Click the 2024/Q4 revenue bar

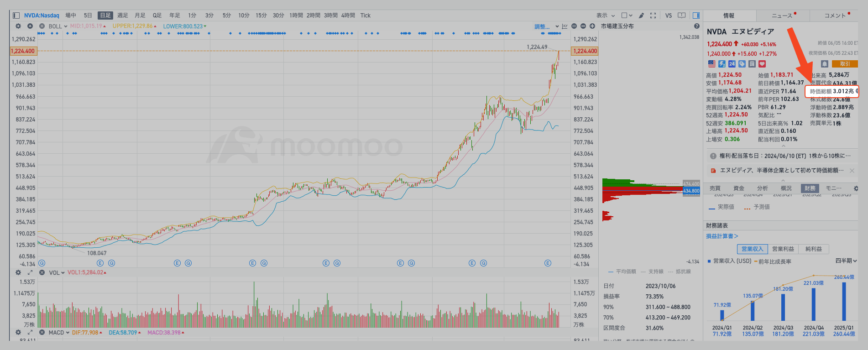pyautogui.click(x=814, y=304)
